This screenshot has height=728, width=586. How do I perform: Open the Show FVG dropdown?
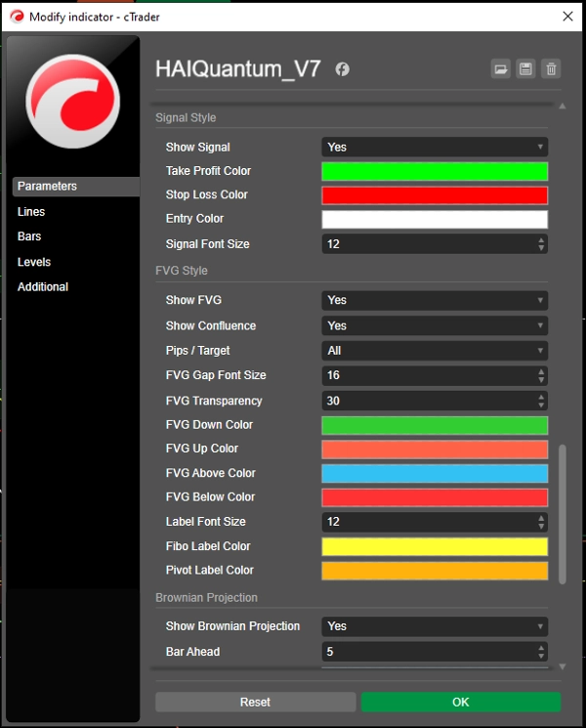tap(435, 300)
